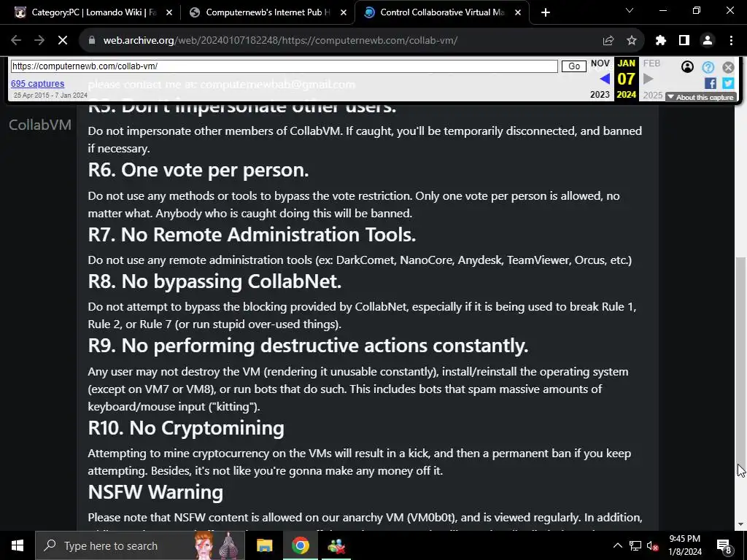This screenshot has width=747, height=560.
Task: Click the browser back arrow
Action: [16, 41]
